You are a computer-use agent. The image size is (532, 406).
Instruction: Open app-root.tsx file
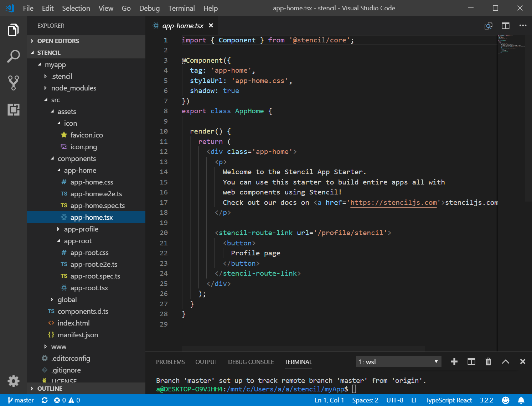pos(86,288)
